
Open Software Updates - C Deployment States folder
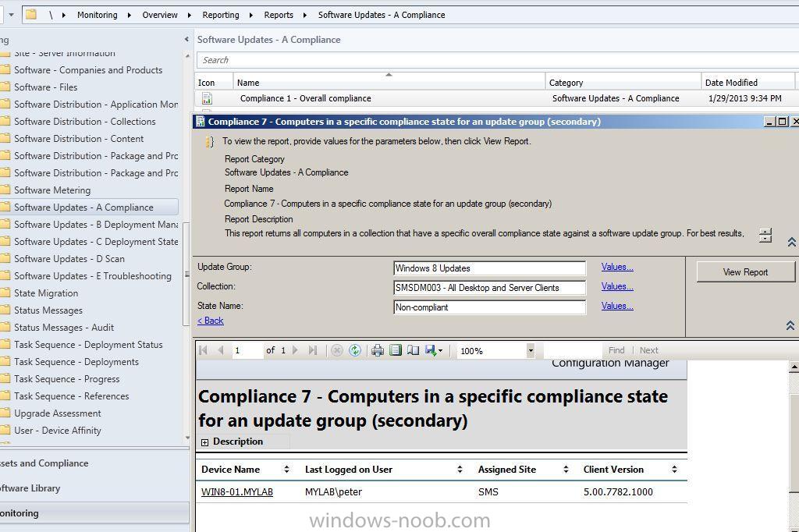tap(96, 242)
